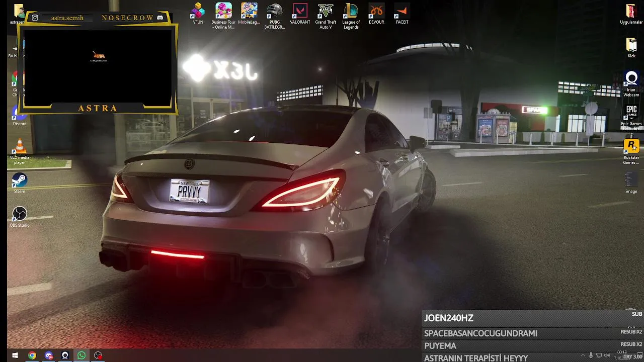Viewport: 644px width, 362px height.
Task: Click the Discord logo in webcam overlay
Action: [160, 18]
